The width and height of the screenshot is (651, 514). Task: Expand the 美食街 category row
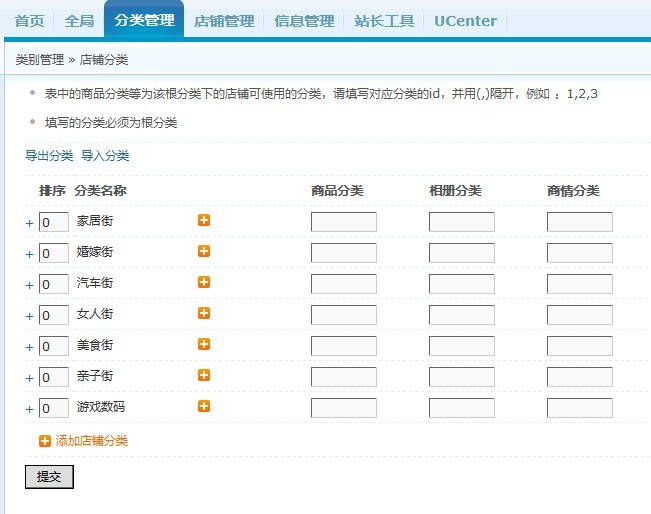click(x=29, y=347)
